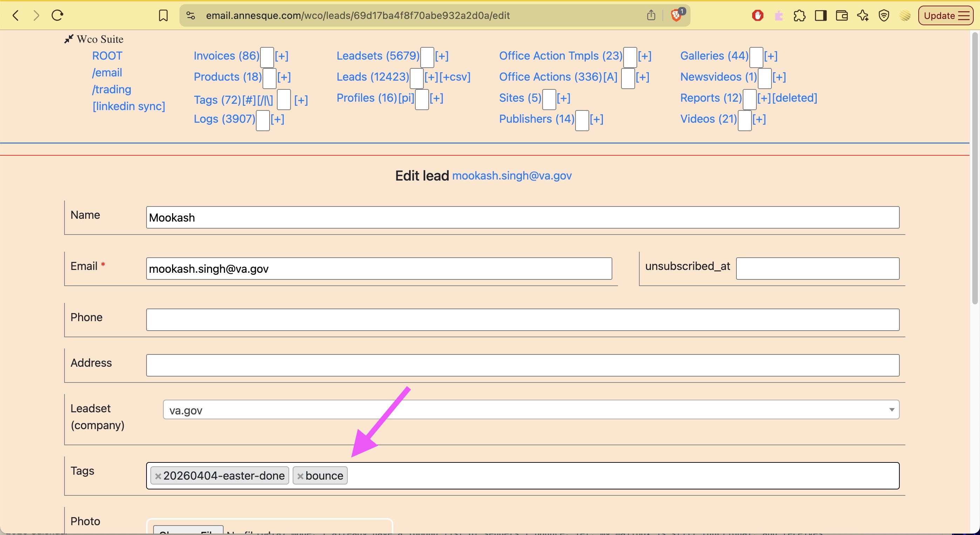Screen dimensions: 980x535
Task: Go back with the browser back arrow
Action: point(16,15)
